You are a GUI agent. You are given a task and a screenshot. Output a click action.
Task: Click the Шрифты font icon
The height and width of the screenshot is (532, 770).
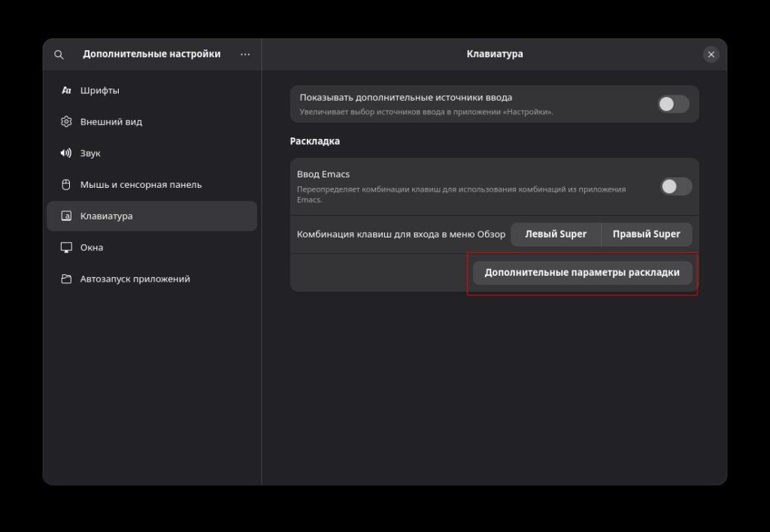pyautogui.click(x=66, y=90)
